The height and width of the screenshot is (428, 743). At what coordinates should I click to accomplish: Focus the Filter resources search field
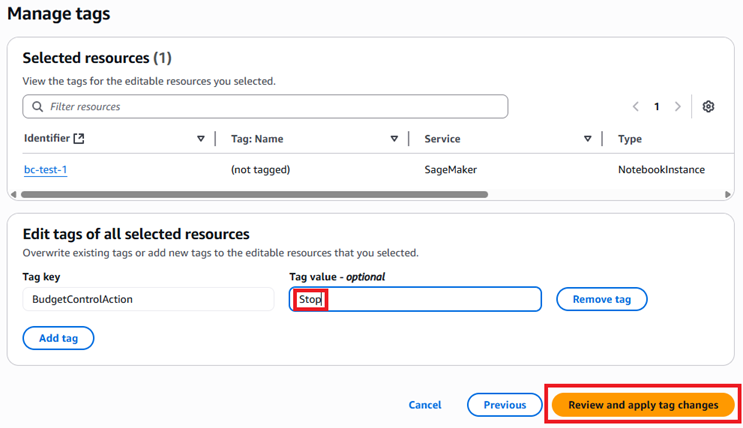point(265,107)
